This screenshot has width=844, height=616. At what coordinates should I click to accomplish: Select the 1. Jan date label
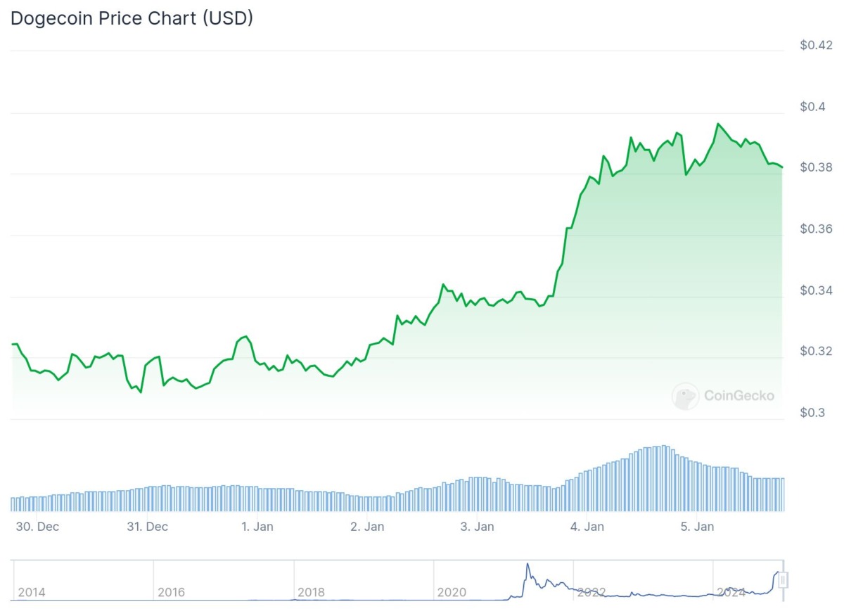click(x=257, y=527)
